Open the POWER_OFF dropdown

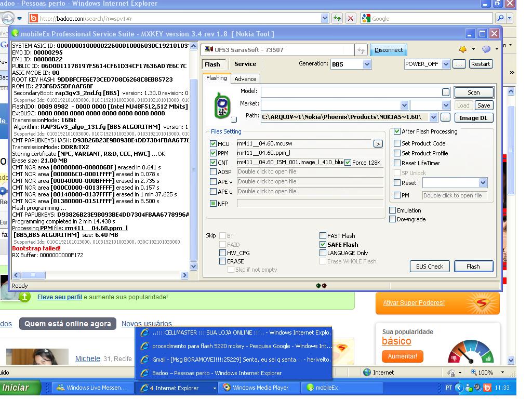coord(446,64)
